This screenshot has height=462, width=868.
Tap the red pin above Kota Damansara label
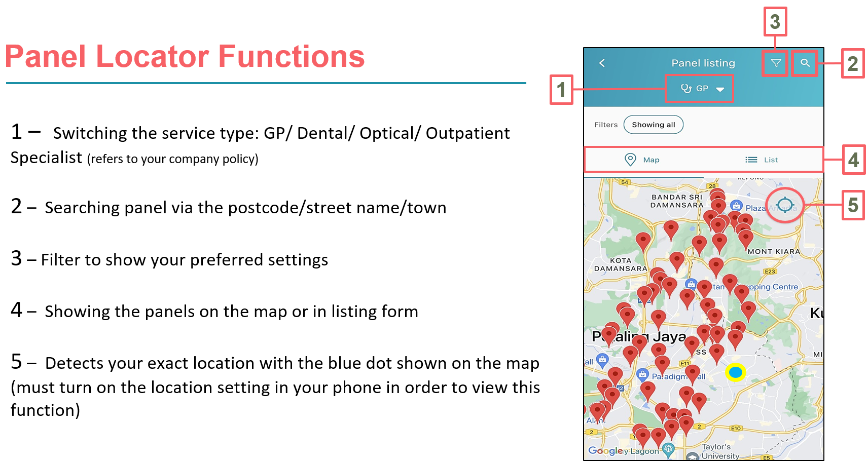coord(643,241)
